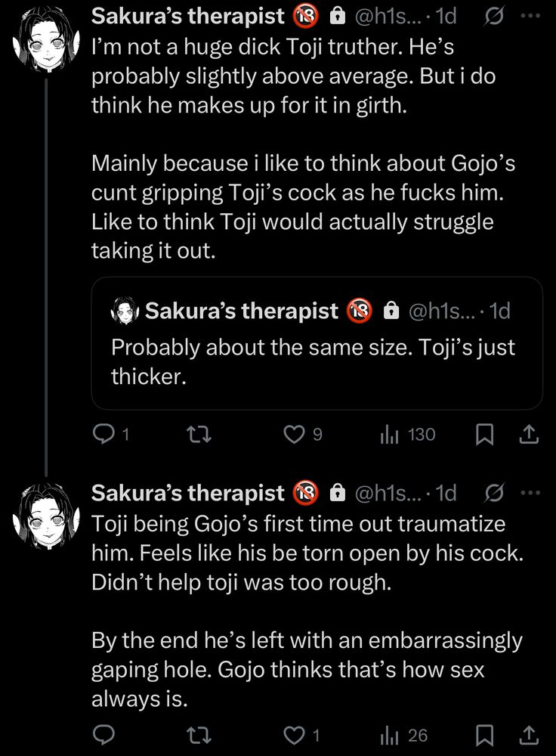
Task: Open the author name on second post
Action: 187,493
